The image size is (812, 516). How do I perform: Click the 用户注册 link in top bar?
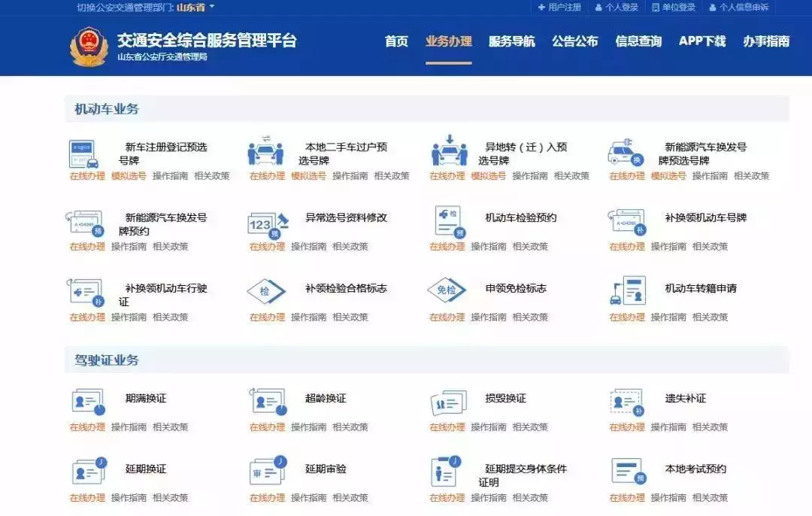point(560,8)
